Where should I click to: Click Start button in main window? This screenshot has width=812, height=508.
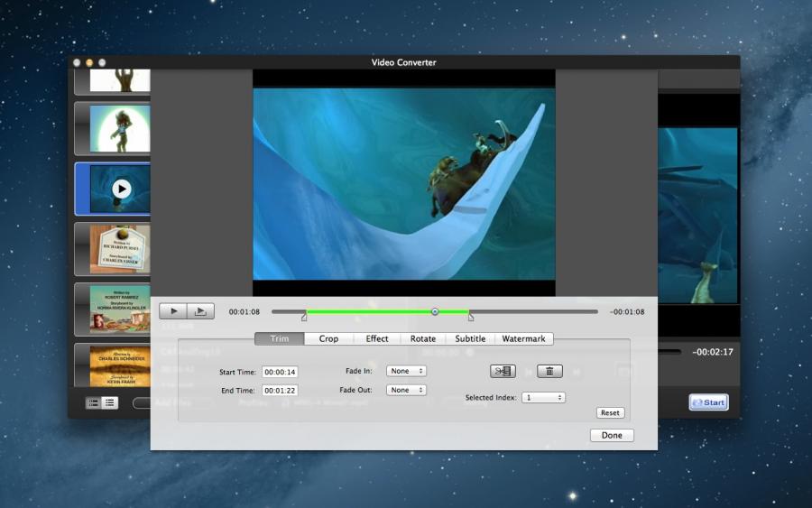pyautogui.click(x=708, y=402)
